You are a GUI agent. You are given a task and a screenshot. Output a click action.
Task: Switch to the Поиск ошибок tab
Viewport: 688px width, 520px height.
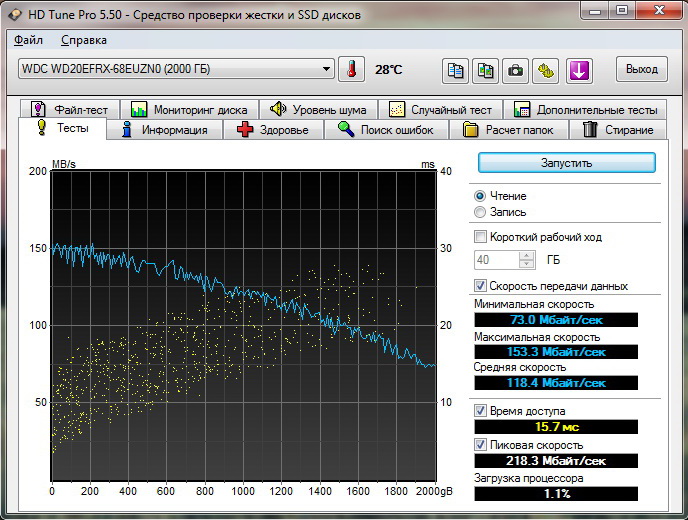(x=386, y=130)
